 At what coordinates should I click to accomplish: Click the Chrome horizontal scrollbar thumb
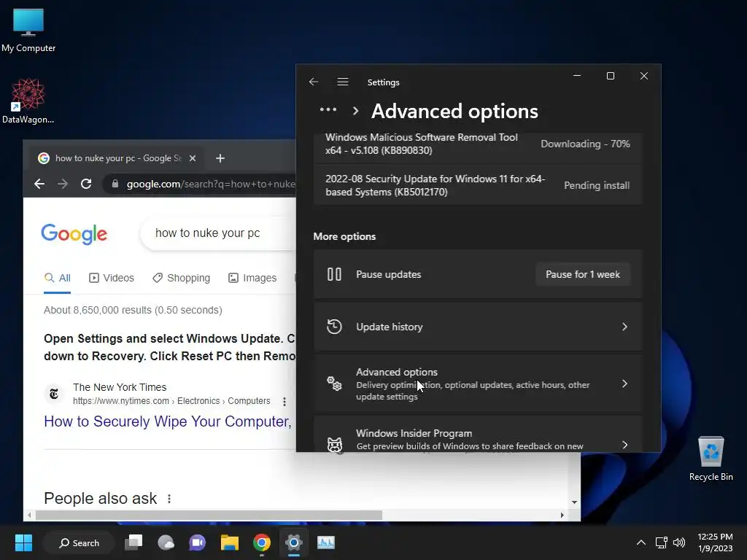(209, 516)
